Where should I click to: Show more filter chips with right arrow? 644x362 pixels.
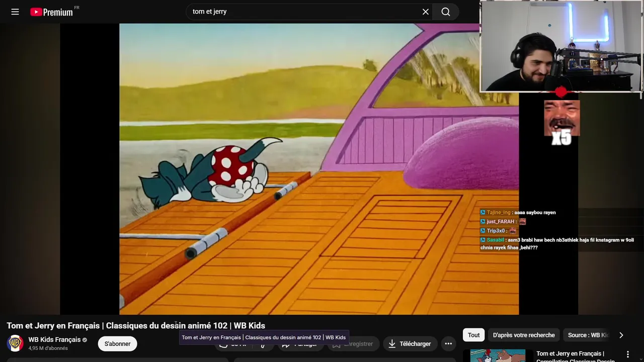pyautogui.click(x=621, y=335)
